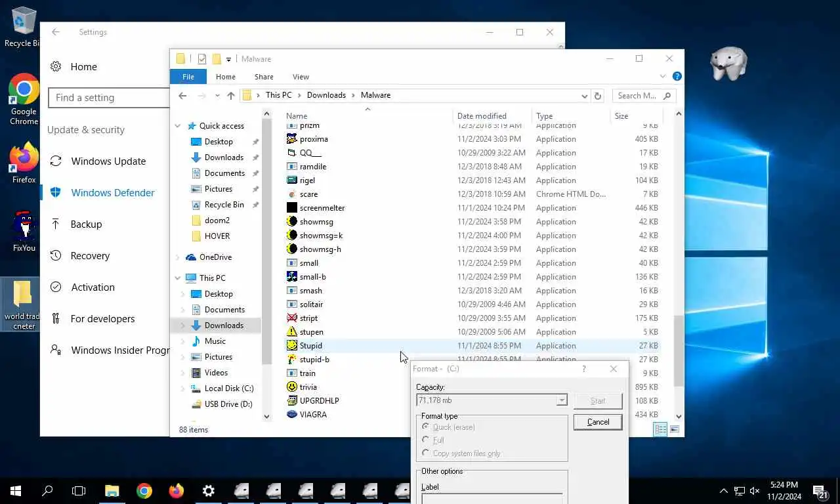Screen dimensions: 840x504
Task: Open the Home ribbon tab
Action: (226, 77)
